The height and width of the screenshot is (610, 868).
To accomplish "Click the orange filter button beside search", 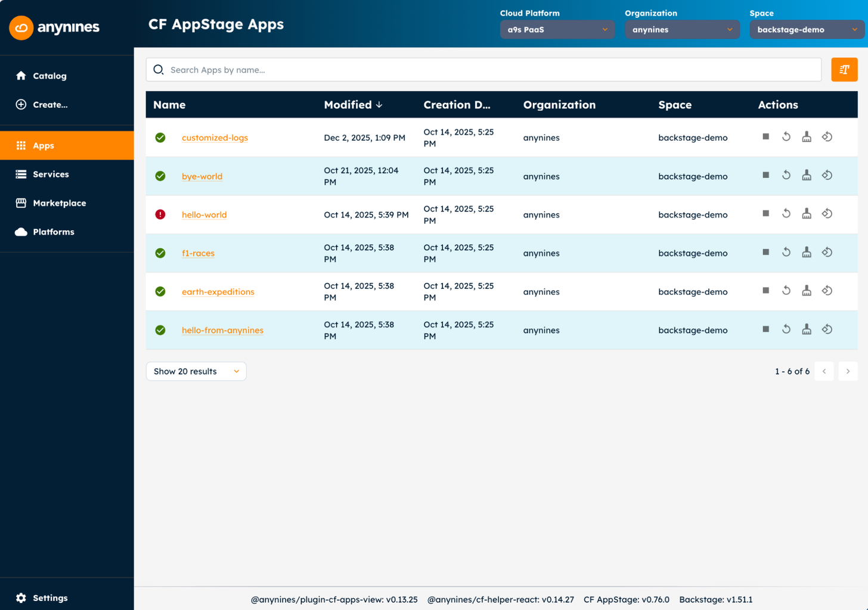I will [x=844, y=70].
